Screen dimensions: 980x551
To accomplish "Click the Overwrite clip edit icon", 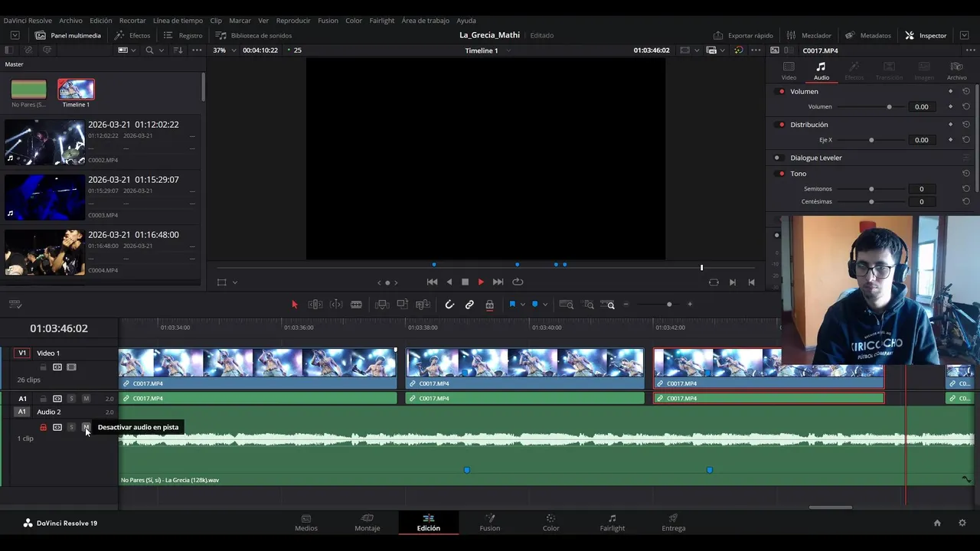I will tap(402, 305).
